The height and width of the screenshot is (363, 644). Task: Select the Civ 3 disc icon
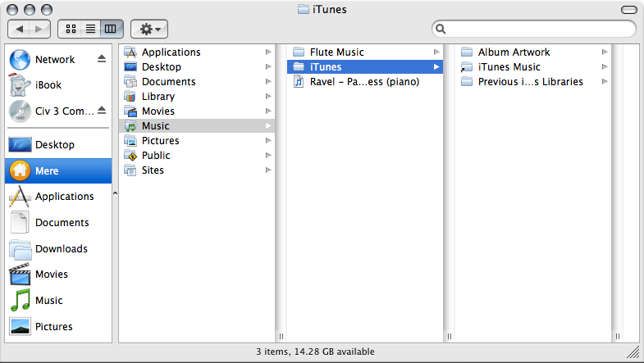(20, 111)
